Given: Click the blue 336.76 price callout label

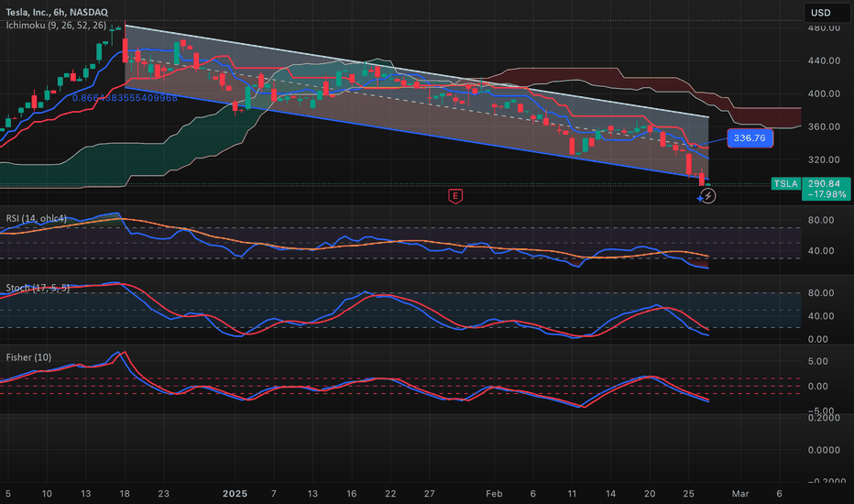Looking at the screenshot, I should point(750,138).
